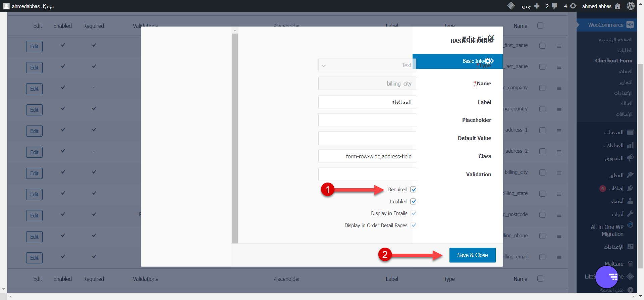Click Edit button for the first_name row
This screenshot has height=300, width=644.
34,47
